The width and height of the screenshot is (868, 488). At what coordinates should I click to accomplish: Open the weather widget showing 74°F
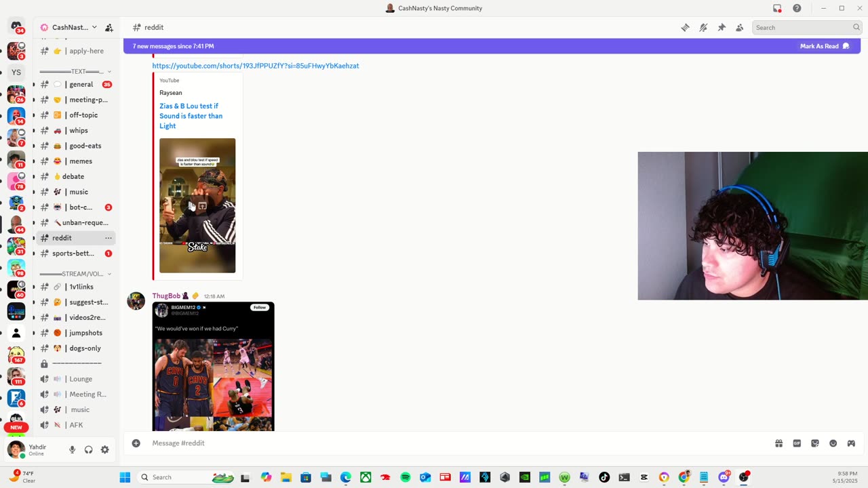coord(23,477)
